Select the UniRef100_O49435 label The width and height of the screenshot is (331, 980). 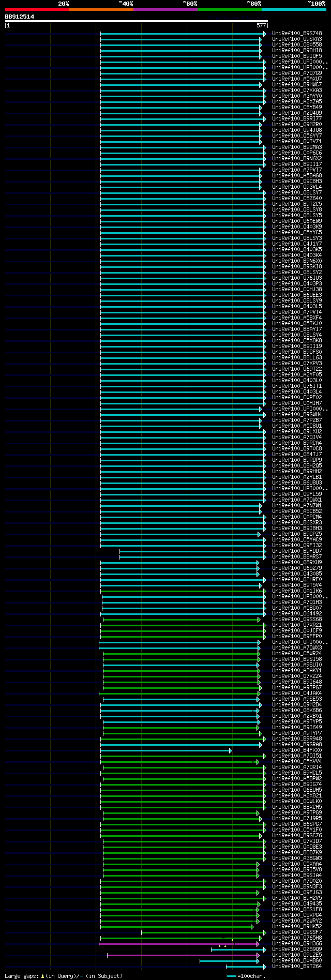point(297,904)
